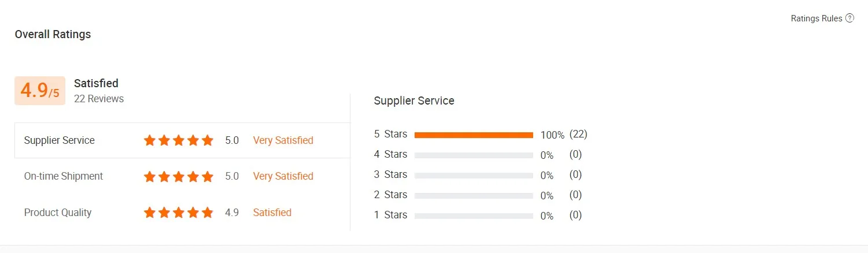Click the Ratings Rules help icon

[x=849, y=18]
